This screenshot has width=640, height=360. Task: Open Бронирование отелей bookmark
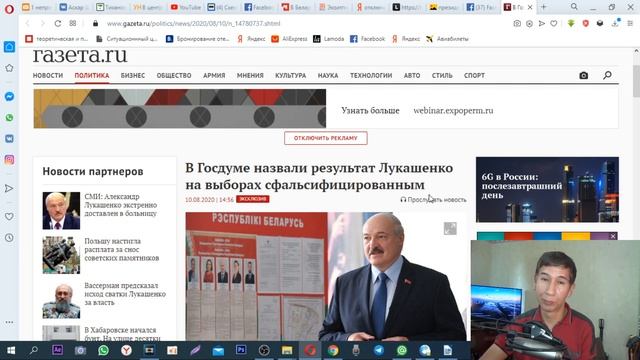coord(198,39)
